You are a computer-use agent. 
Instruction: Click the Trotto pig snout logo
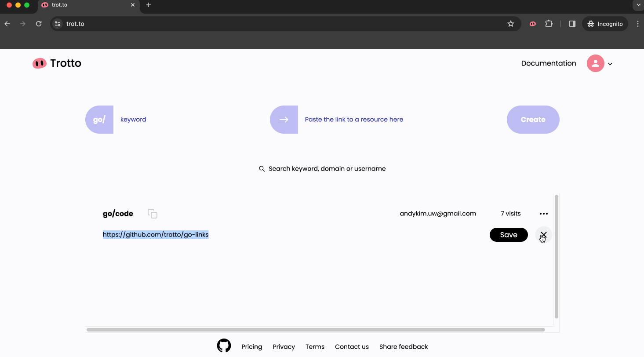pos(39,63)
